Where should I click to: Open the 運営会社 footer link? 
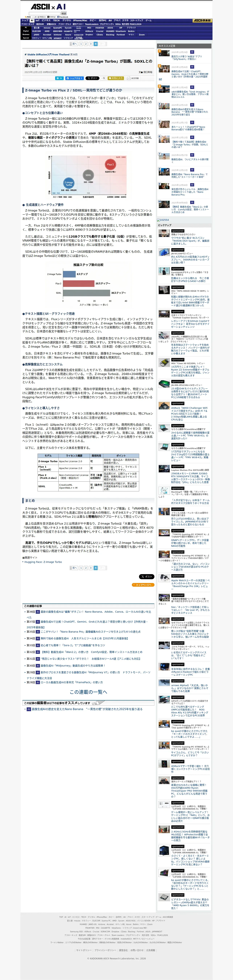point(124,950)
